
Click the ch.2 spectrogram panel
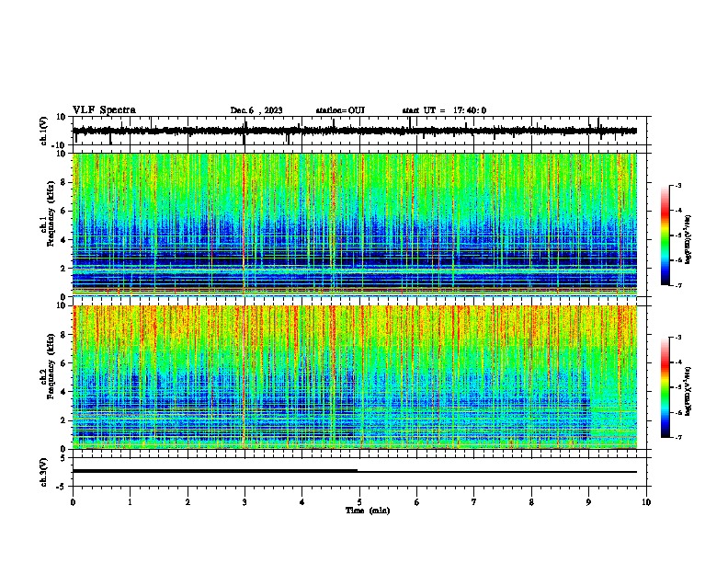tap(355, 377)
